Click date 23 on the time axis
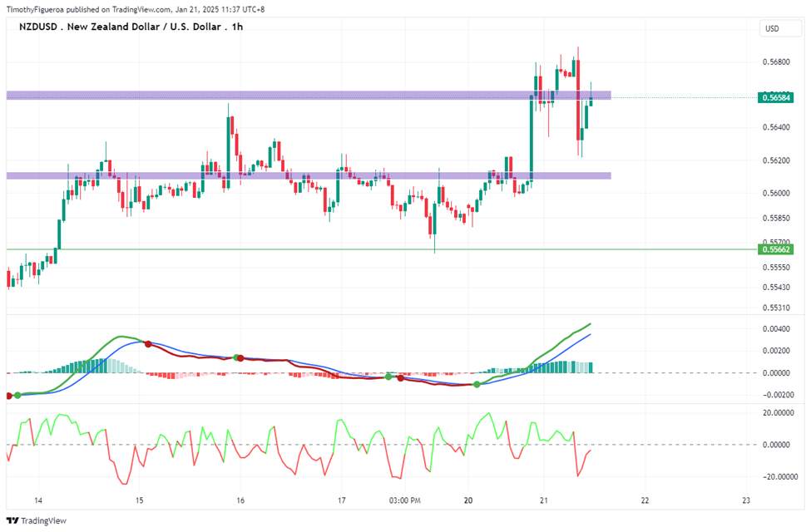 pyautogui.click(x=746, y=500)
